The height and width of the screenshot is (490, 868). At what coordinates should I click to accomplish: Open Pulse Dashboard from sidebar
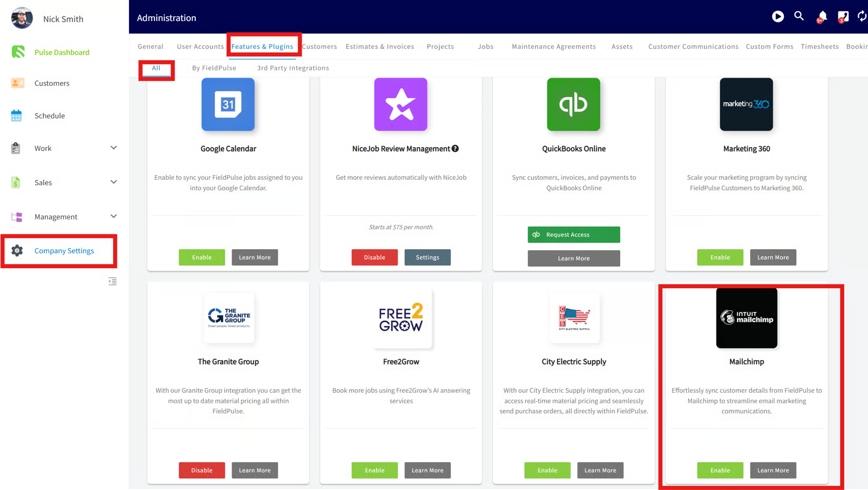click(x=62, y=52)
